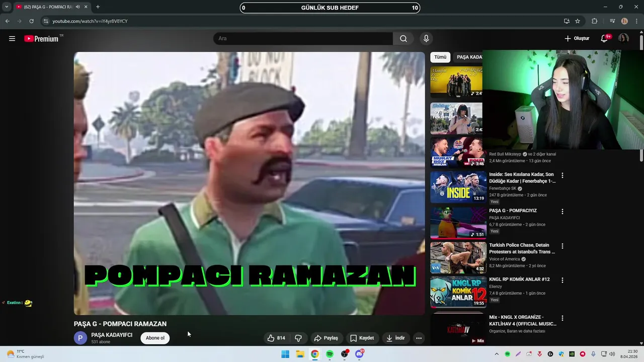644x362 pixels.
Task: Open Mix KATLİHAV thumbnail
Action: tap(458, 329)
